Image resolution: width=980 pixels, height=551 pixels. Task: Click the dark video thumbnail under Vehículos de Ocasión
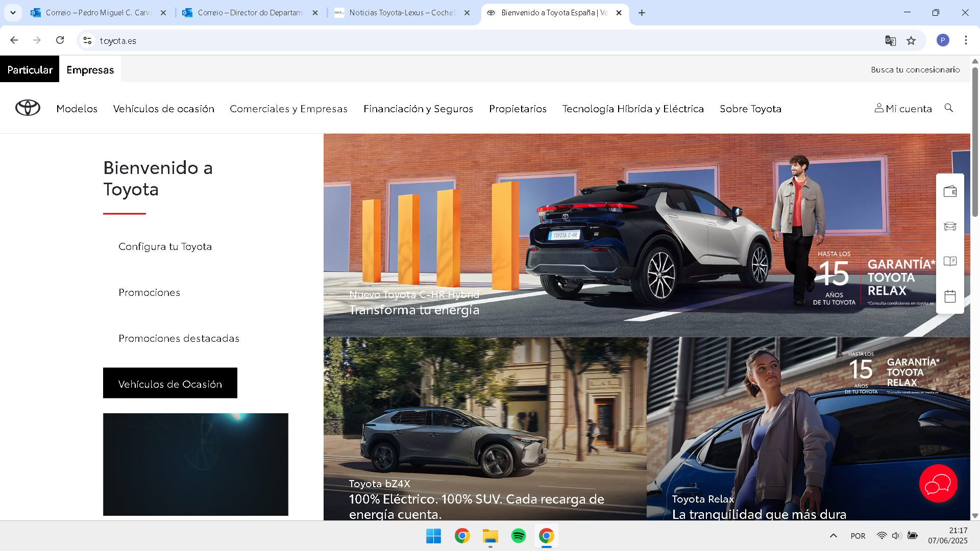[195, 464]
